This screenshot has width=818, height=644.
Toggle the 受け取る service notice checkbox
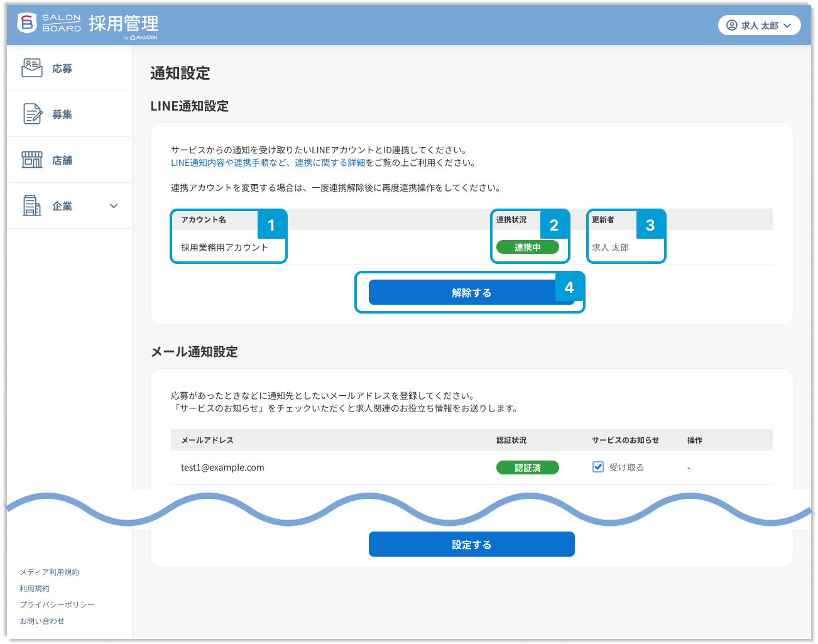pos(598,467)
